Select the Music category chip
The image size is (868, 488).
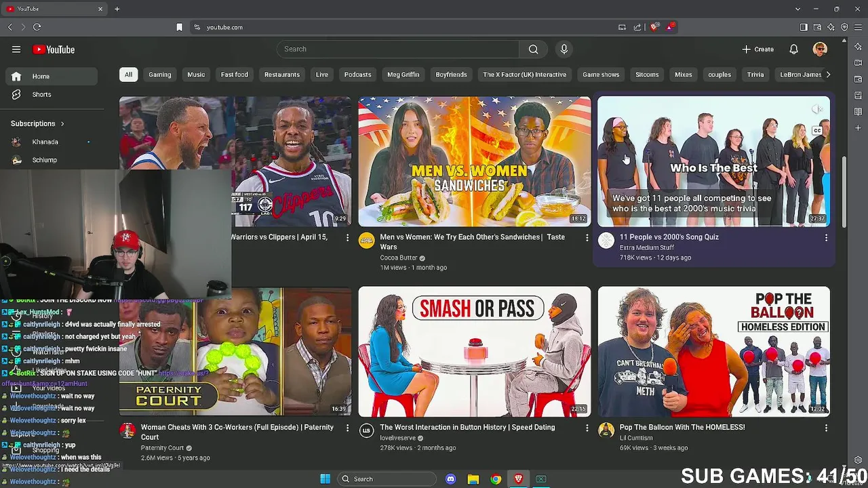click(x=196, y=75)
